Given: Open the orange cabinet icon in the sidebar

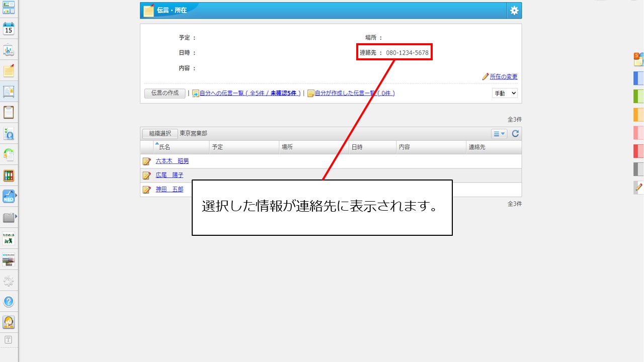Looking at the screenshot, I should pos(9,175).
